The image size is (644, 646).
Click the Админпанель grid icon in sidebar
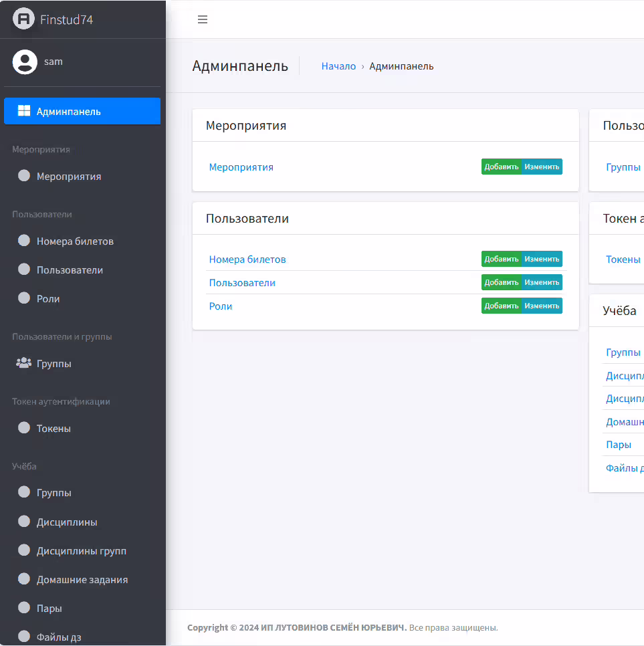click(24, 111)
